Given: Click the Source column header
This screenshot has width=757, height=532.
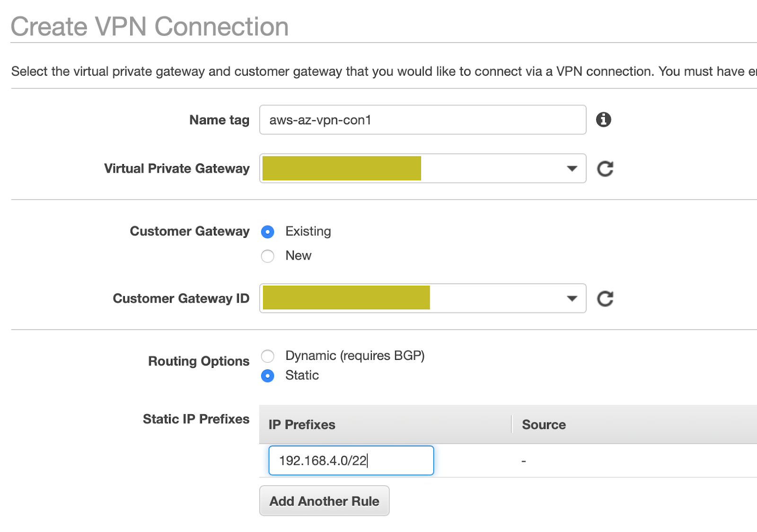Looking at the screenshot, I should click(x=544, y=425).
